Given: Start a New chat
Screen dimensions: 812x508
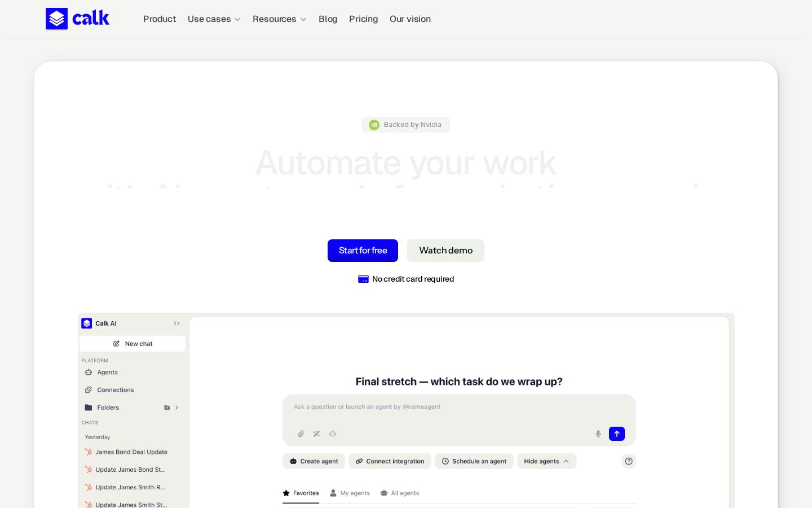Looking at the screenshot, I should (x=133, y=344).
